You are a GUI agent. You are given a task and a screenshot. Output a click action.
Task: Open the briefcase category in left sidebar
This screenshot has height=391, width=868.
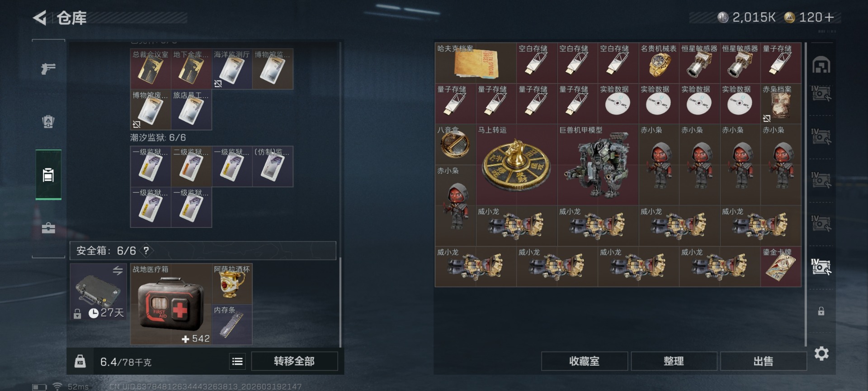(48, 228)
